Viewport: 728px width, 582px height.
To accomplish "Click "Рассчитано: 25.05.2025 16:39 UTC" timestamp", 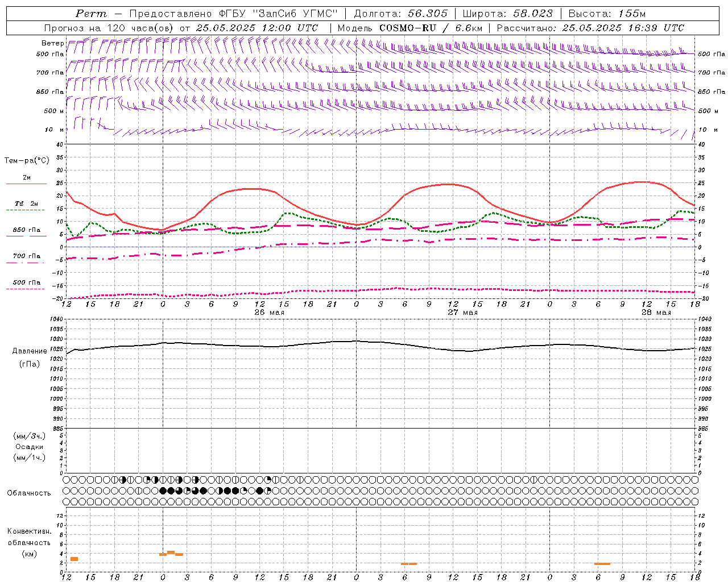I will 590,28.
